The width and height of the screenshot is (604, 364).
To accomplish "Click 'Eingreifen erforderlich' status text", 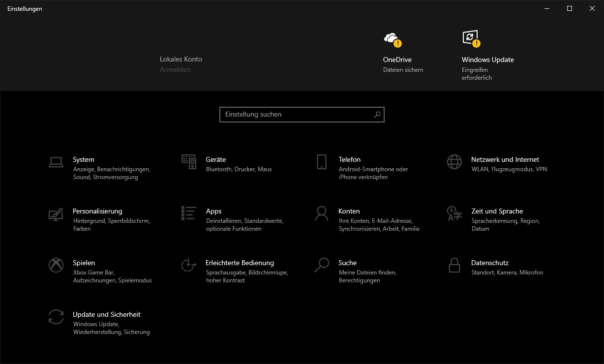I will click(x=477, y=74).
